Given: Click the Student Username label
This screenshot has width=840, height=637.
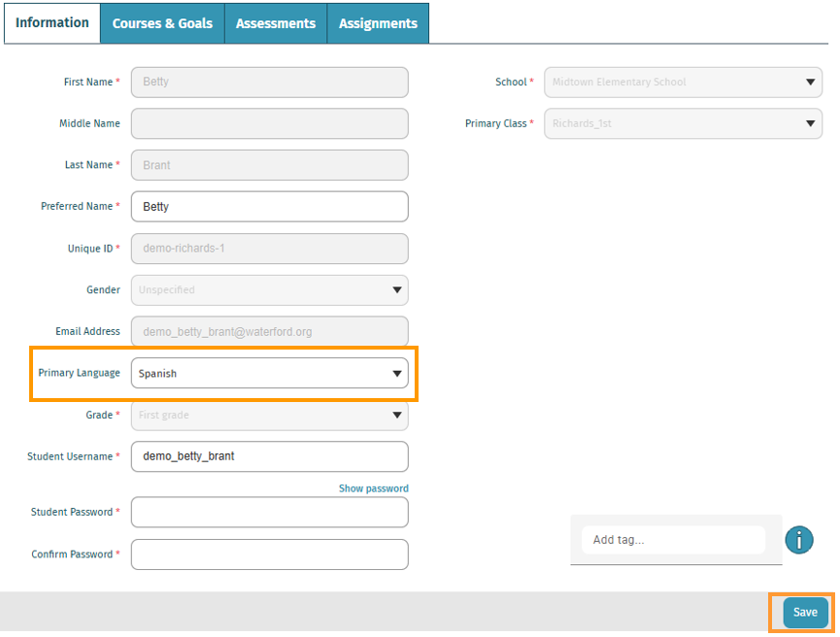Looking at the screenshot, I should coord(70,456).
